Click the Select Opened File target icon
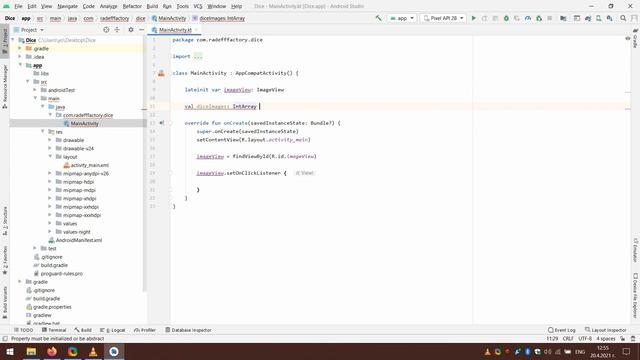Screen dimensions: 640x360 (x=106, y=30)
